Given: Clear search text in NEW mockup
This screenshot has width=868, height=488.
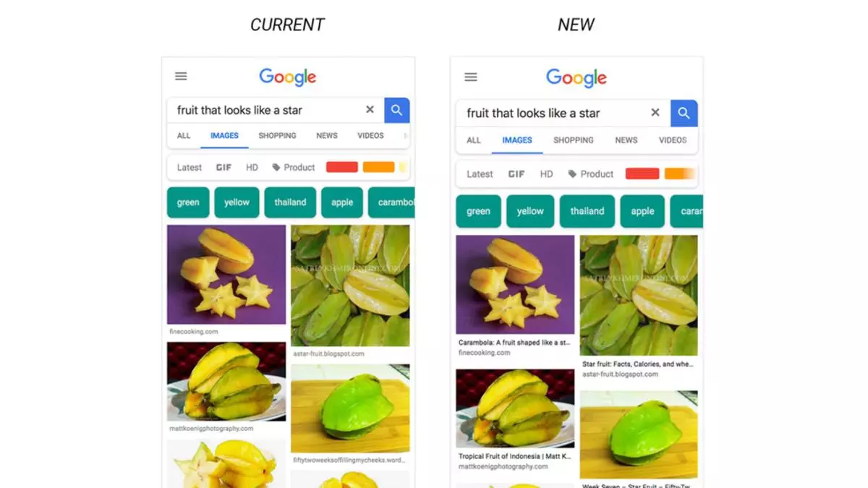Looking at the screenshot, I should [x=655, y=113].
